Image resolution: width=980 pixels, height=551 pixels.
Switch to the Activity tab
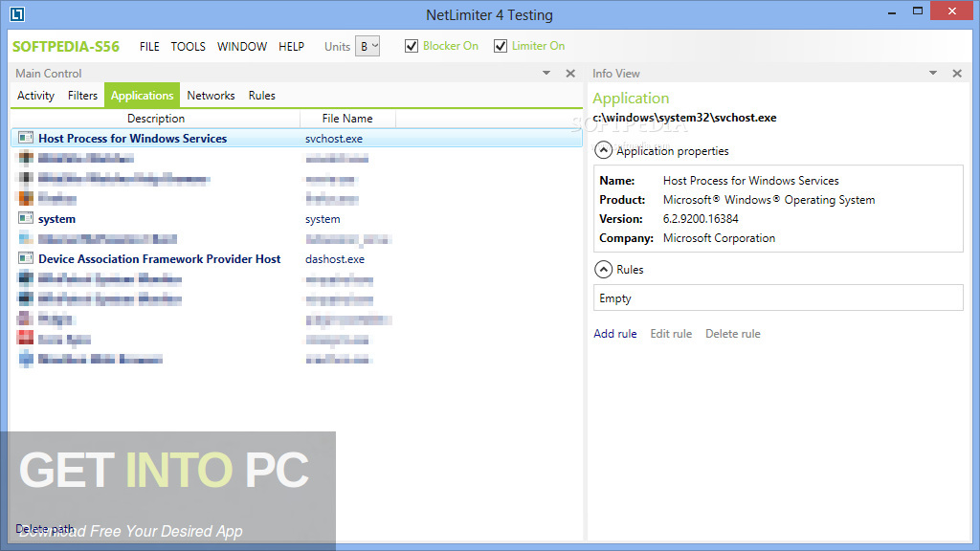tap(35, 95)
